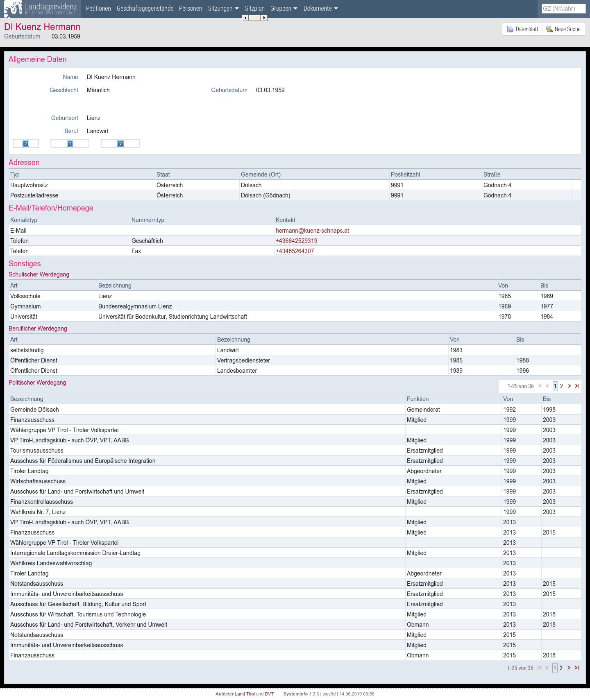The height and width of the screenshot is (700, 590).
Task: Click Finanzkontrollausschuss row
Action: (x=295, y=502)
